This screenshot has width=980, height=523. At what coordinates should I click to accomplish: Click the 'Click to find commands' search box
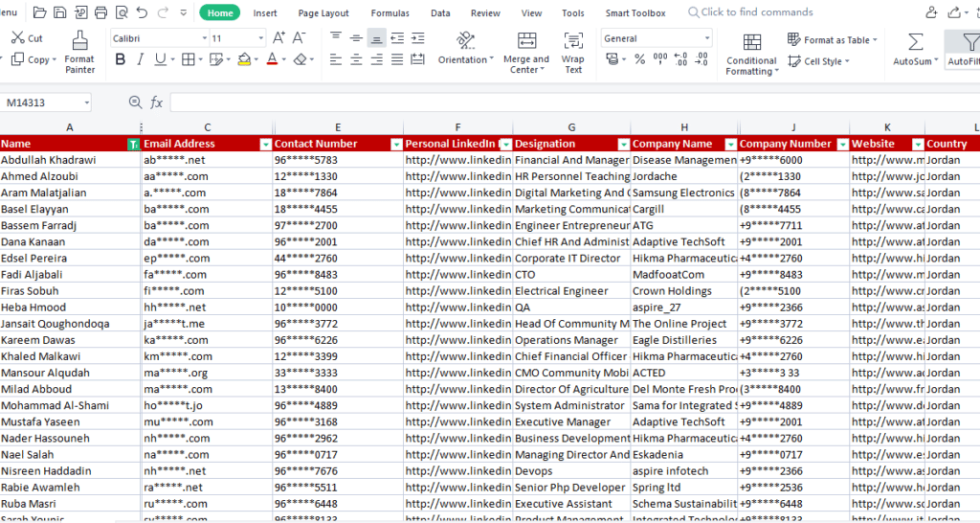click(750, 11)
